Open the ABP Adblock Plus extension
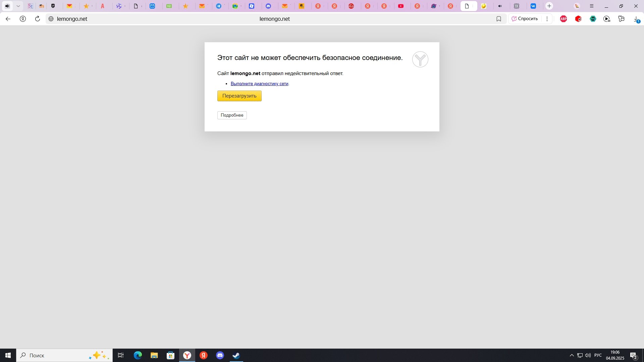The width and height of the screenshot is (644, 362). click(x=563, y=19)
